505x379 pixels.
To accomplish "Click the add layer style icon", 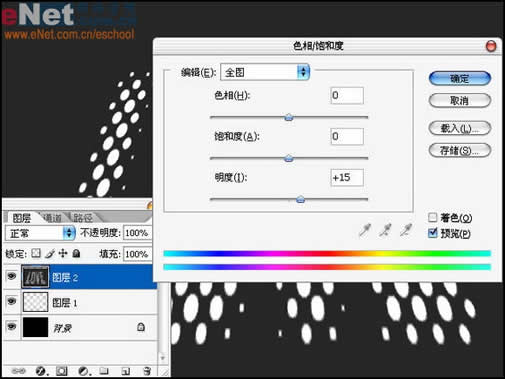I will pos(41,371).
